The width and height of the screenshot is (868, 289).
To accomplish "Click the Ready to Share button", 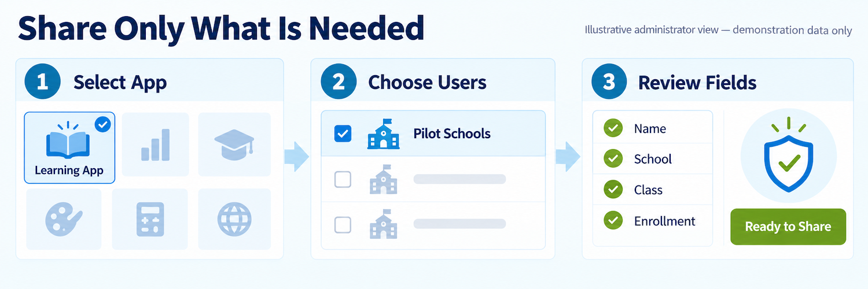I will pos(788,227).
